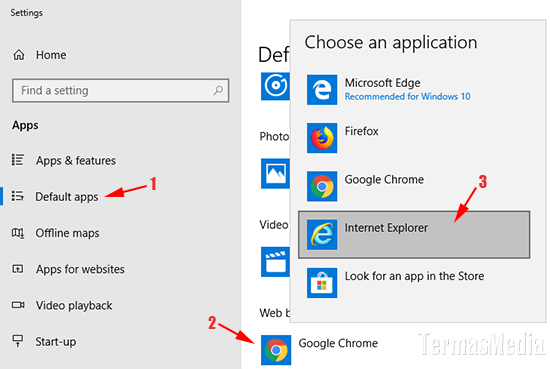Image resolution: width=550 pixels, height=369 pixels.
Task: Click the Internet Explorer icon
Action: pos(322,235)
